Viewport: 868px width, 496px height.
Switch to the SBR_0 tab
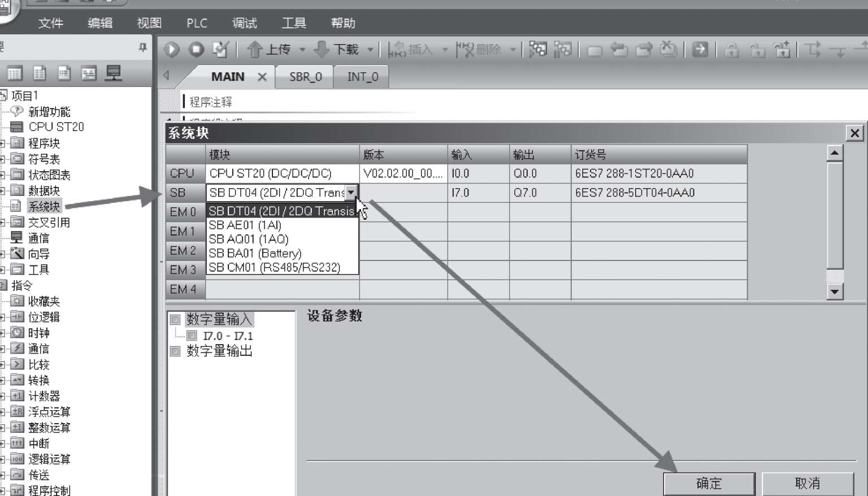[305, 77]
